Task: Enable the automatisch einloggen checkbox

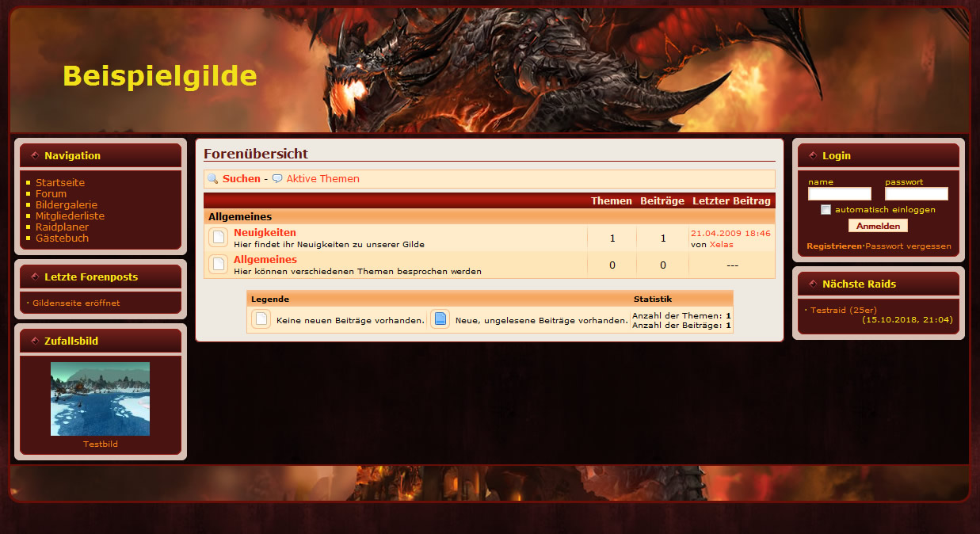Action: (x=826, y=210)
